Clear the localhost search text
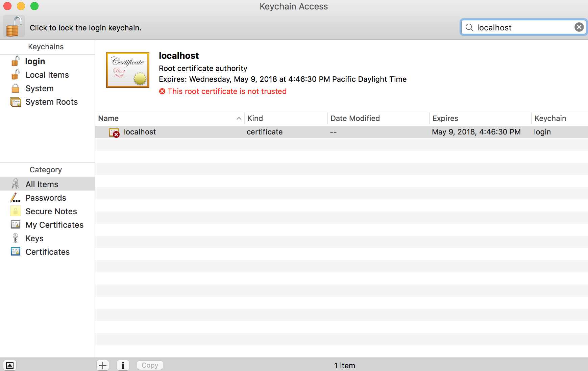The width and height of the screenshot is (588, 371). pyautogui.click(x=579, y=27)
